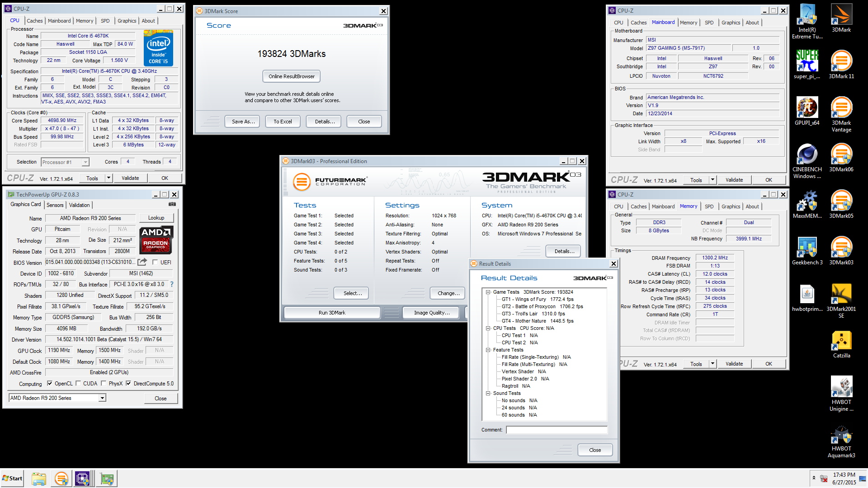Open Windows Start button
Image resolution: width=868 pixels, height=488 pixels.
point(12,479)
